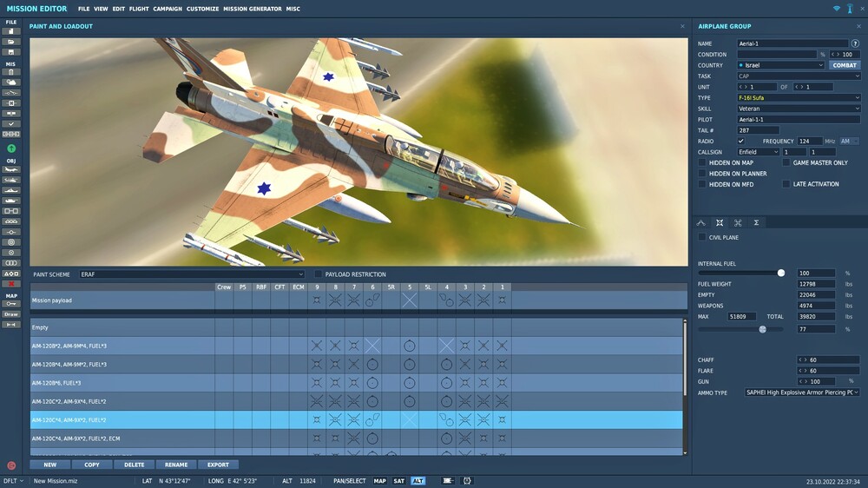Select the helicopter group object tool
The image size is (868, 488).
coord(11,180)
